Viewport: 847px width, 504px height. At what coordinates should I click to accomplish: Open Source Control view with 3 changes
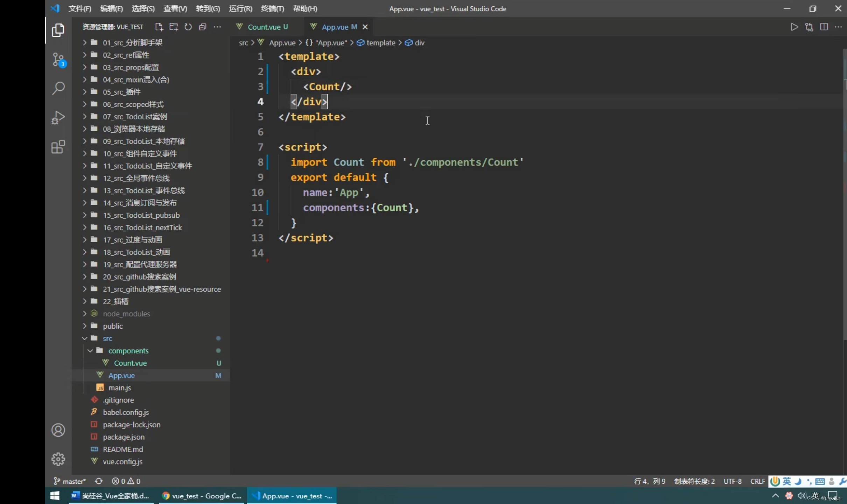(x=58, y=60)
